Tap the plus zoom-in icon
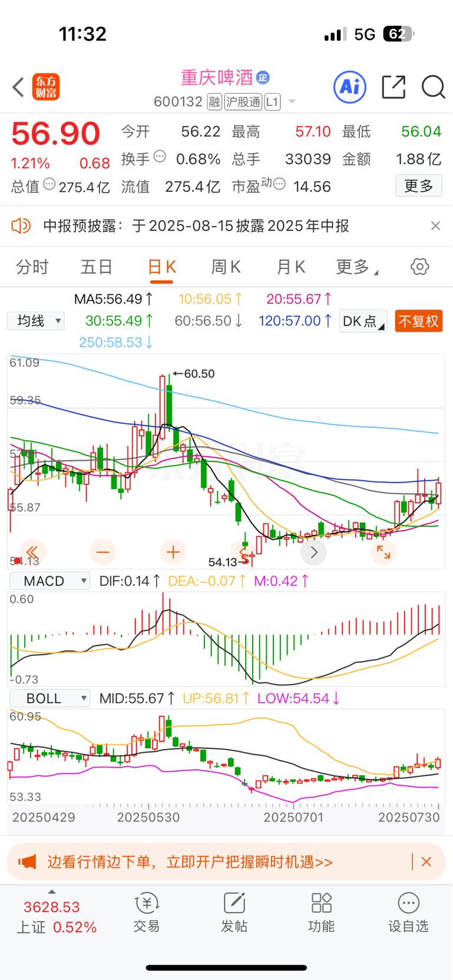 (x=173, y=552)
